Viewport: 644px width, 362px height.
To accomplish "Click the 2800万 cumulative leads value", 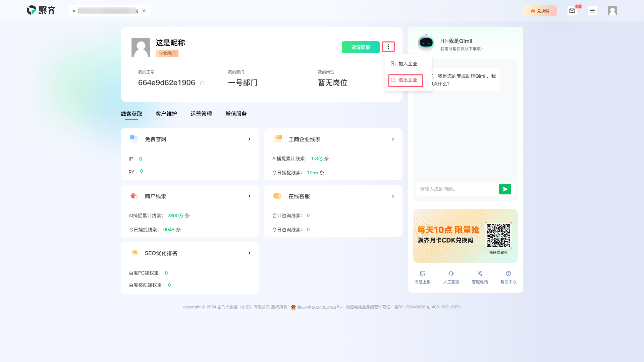I will coord(175,216).
